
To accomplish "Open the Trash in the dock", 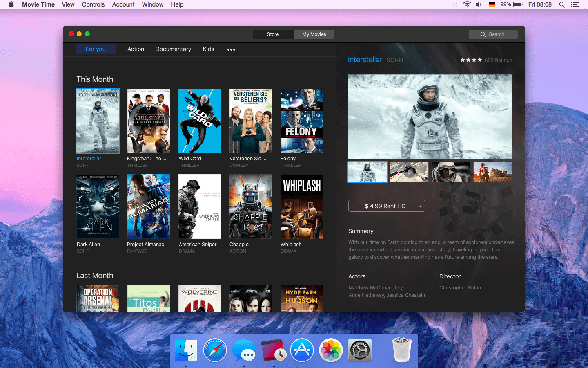I will 402,350.
